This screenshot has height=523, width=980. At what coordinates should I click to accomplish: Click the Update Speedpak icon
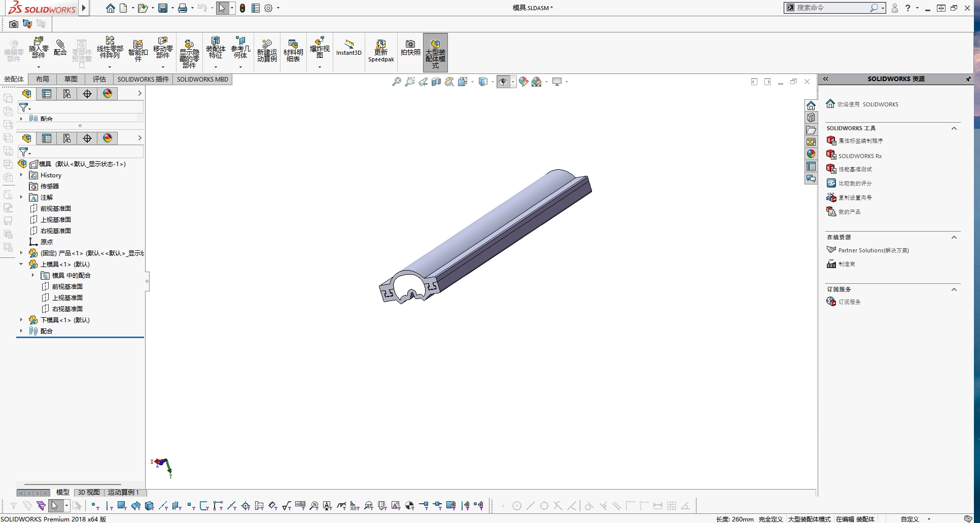(381, 51)
